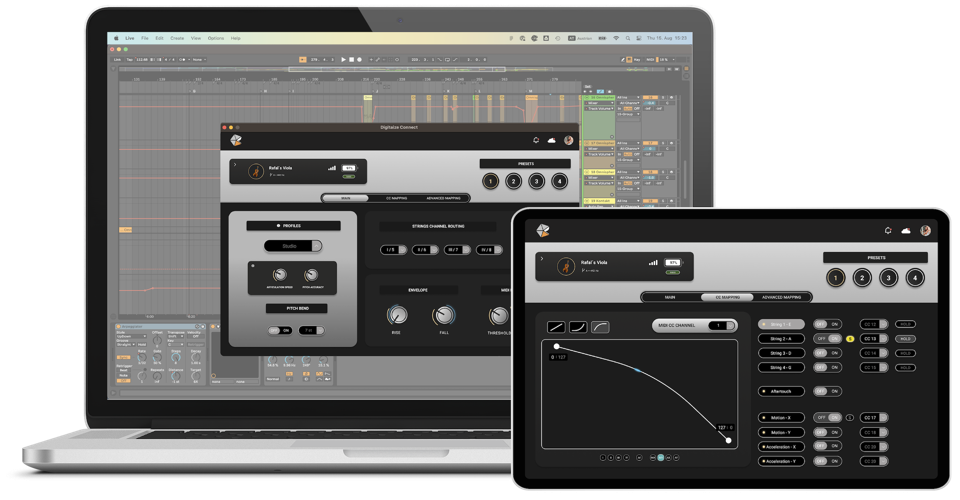Toggle the Pitch Bend OFF/ON switch
The image size is (960, 500).
pos(279,330)
